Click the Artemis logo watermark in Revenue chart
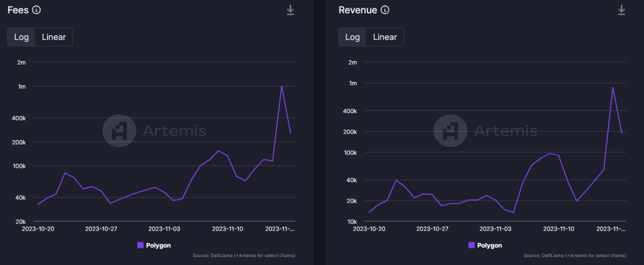This screenshot has width=644, height=265. [x=450, y=131]
